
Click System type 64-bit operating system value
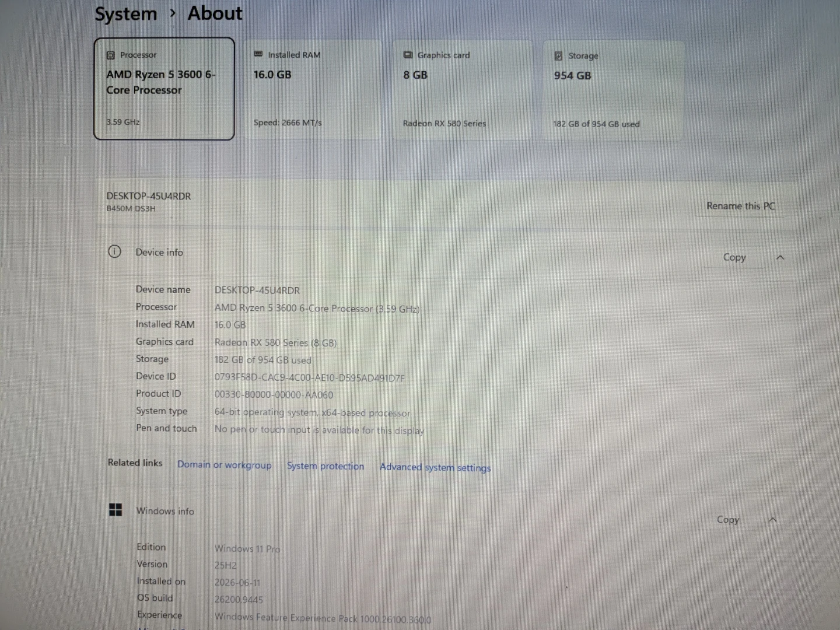(312, 412)
